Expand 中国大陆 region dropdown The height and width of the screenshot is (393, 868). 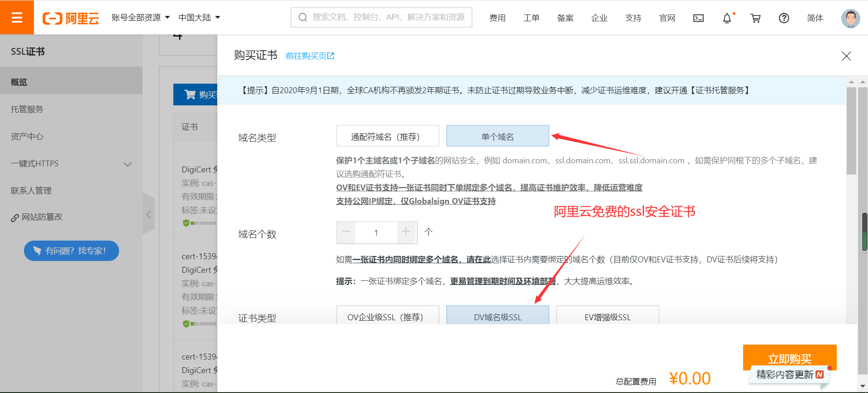coord(199,18)
